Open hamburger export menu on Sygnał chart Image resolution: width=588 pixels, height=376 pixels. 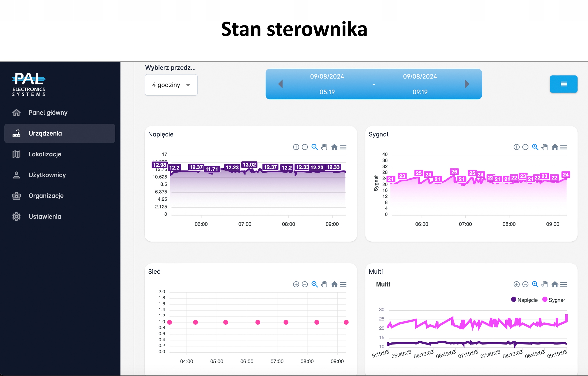tap(564, 147)
